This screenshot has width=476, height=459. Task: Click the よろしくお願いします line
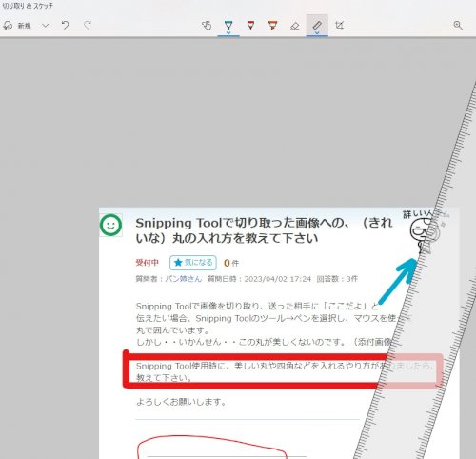[181, 402]
